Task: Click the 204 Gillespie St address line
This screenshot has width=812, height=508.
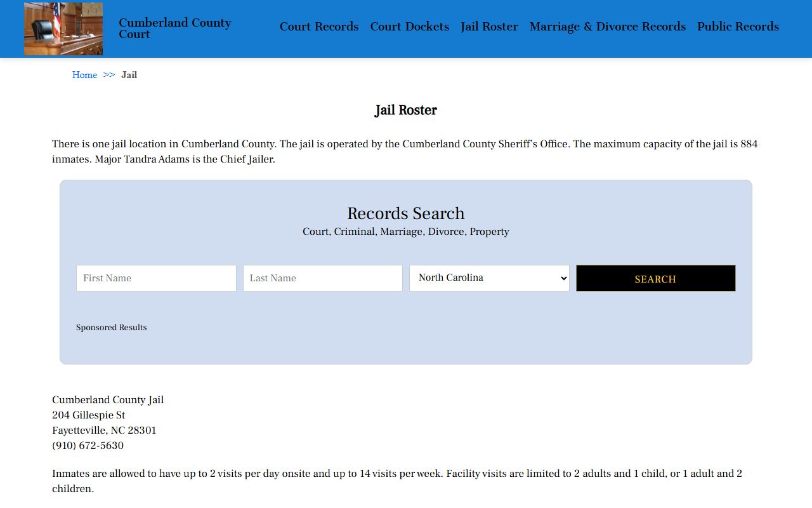Action: (x=88, y=415)
